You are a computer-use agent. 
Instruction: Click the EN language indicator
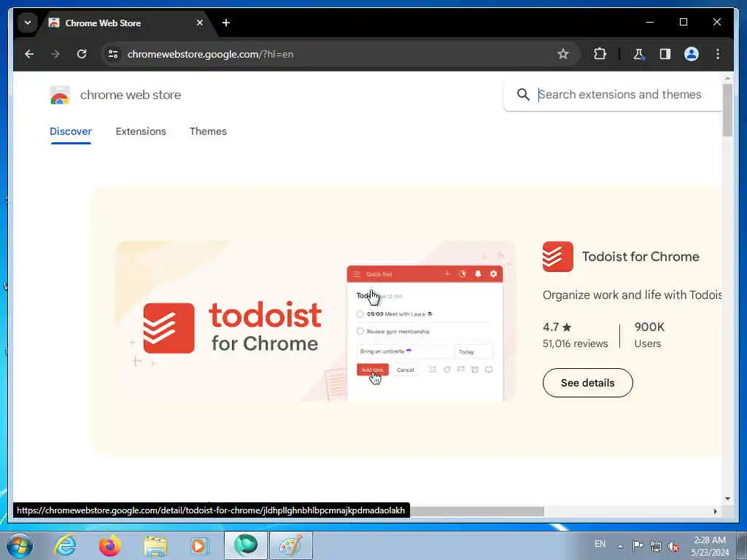600,544
